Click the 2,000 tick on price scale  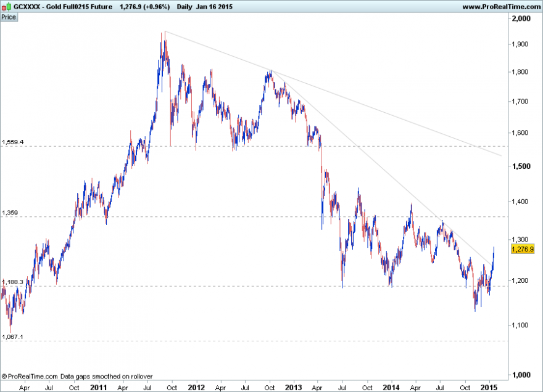521,18
